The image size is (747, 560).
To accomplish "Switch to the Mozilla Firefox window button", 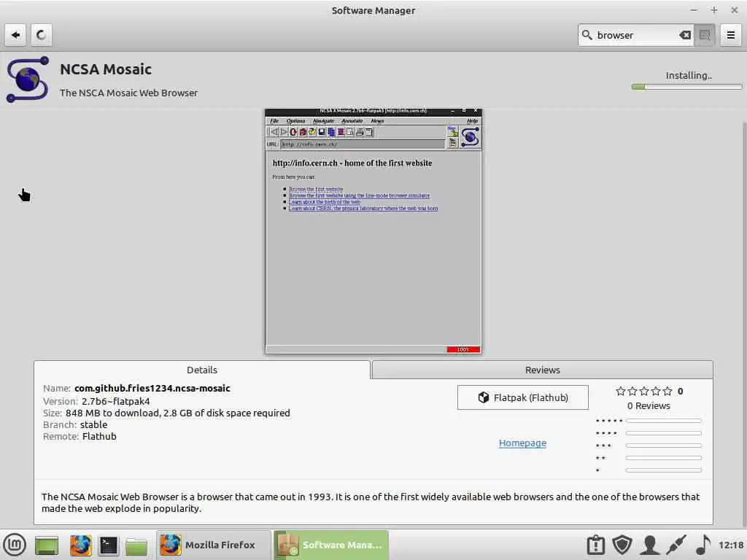I will 214,545.
